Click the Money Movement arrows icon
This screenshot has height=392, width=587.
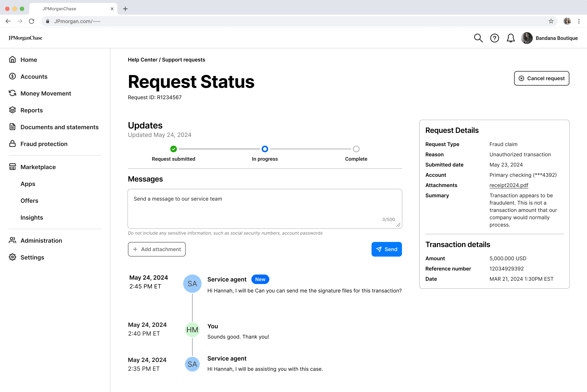[12, 93]
